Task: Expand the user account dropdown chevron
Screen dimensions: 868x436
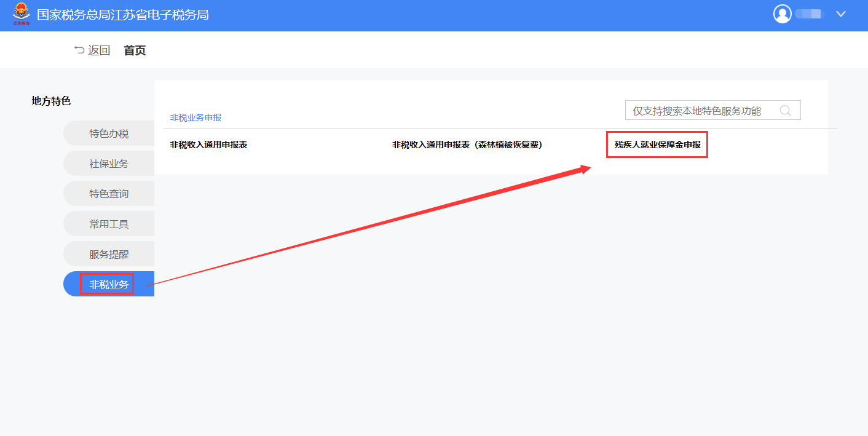Action: coord(841,14)
